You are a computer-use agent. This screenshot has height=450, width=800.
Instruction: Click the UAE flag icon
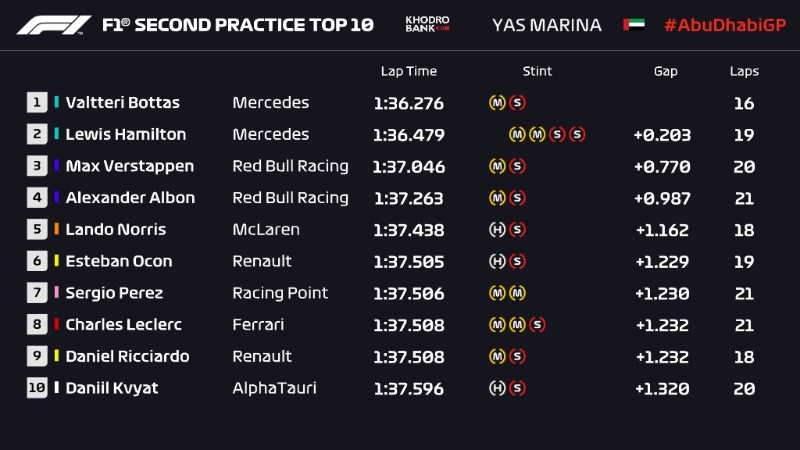[x=633, y=24]
